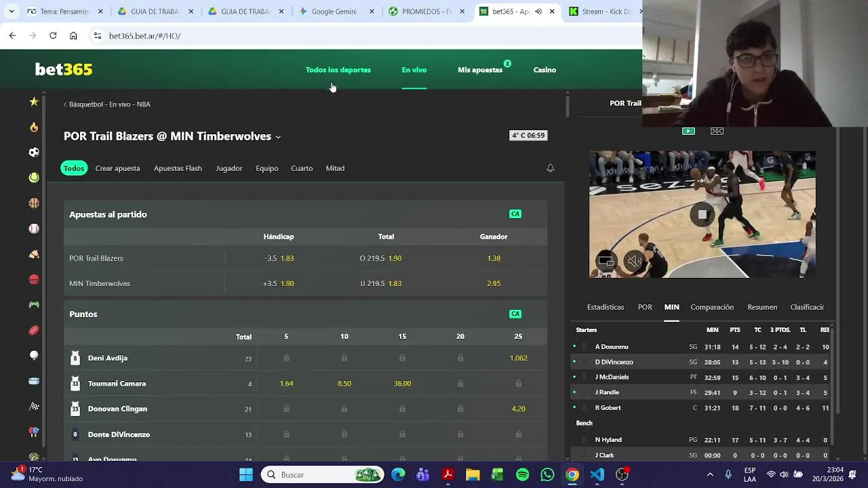The width and height of the screenshot is (868, 488).
Task: Pick Deni Avdija 25 points at 1.062
Action: click(x=518, y=358)
